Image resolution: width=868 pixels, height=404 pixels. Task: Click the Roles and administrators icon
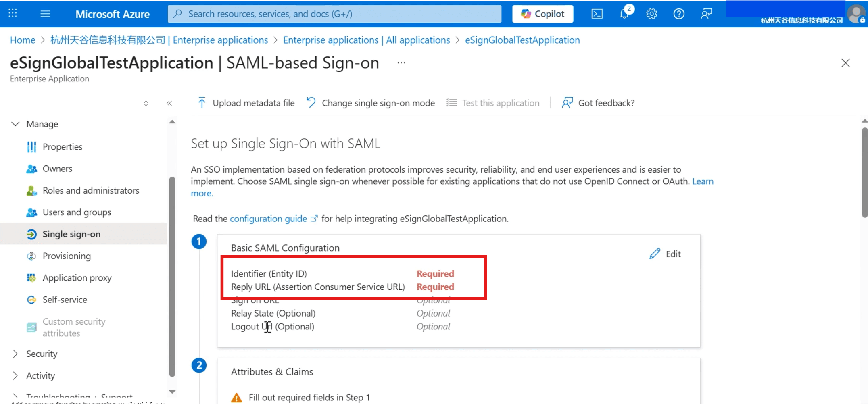(31, 190)
